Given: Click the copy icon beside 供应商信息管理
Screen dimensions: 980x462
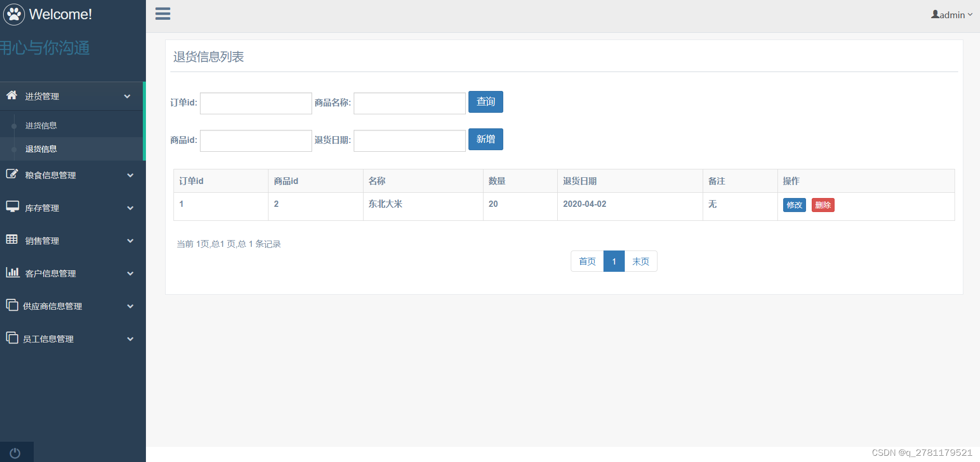Looking at the screenshot, I should pos(12,305).
